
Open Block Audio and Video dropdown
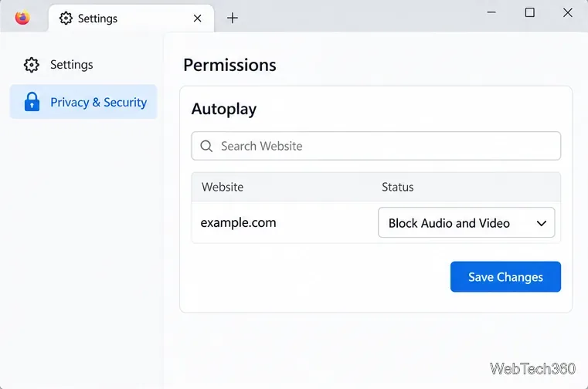pos(466,222)
